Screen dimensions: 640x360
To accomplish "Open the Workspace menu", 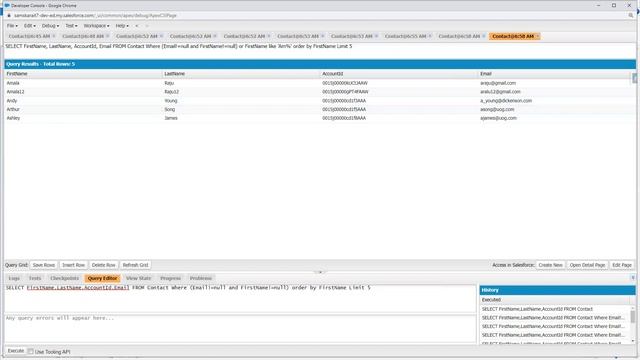I will click(96, 26).
